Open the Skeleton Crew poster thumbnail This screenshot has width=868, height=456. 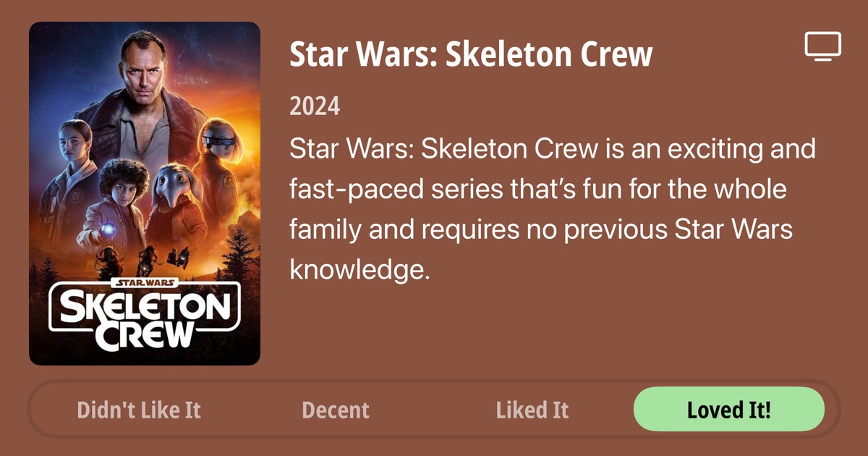pyautogui.click(x=145, y=193)
